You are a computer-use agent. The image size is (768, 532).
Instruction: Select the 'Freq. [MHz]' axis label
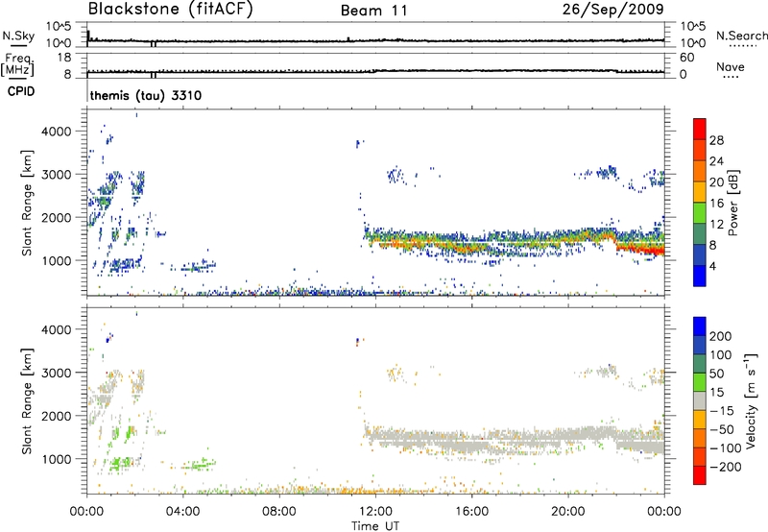(x=17, y=65)
